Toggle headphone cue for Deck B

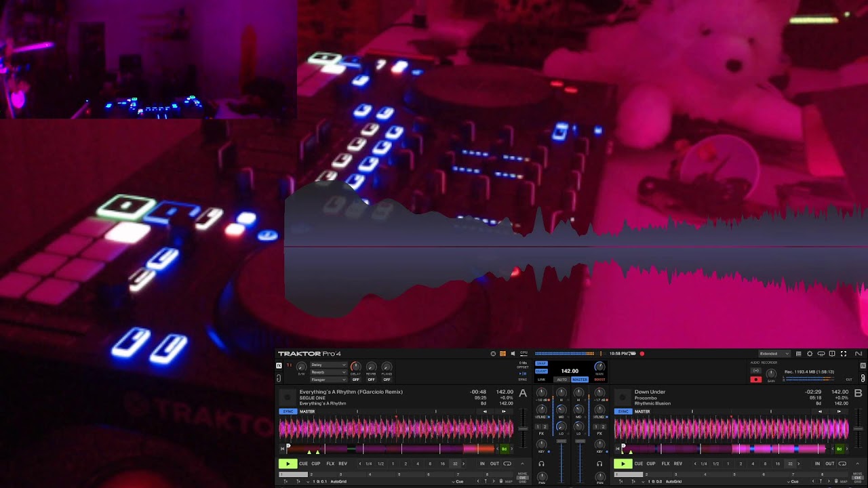(x=599, y=464)
